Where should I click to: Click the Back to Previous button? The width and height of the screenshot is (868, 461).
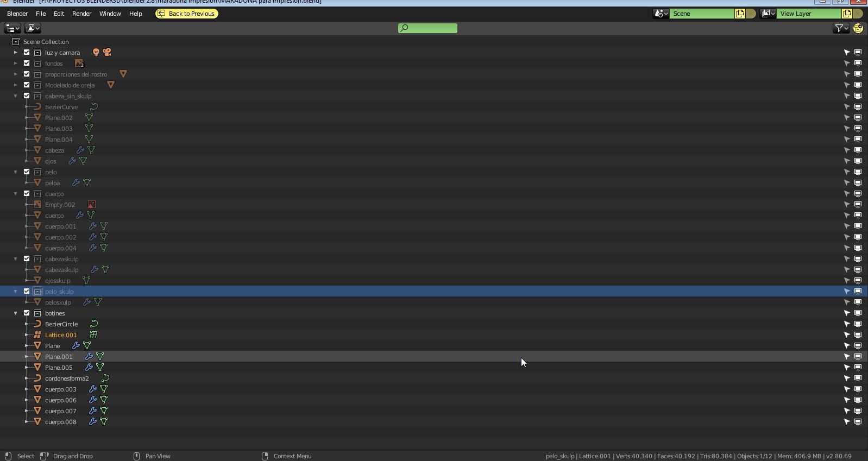187,14
